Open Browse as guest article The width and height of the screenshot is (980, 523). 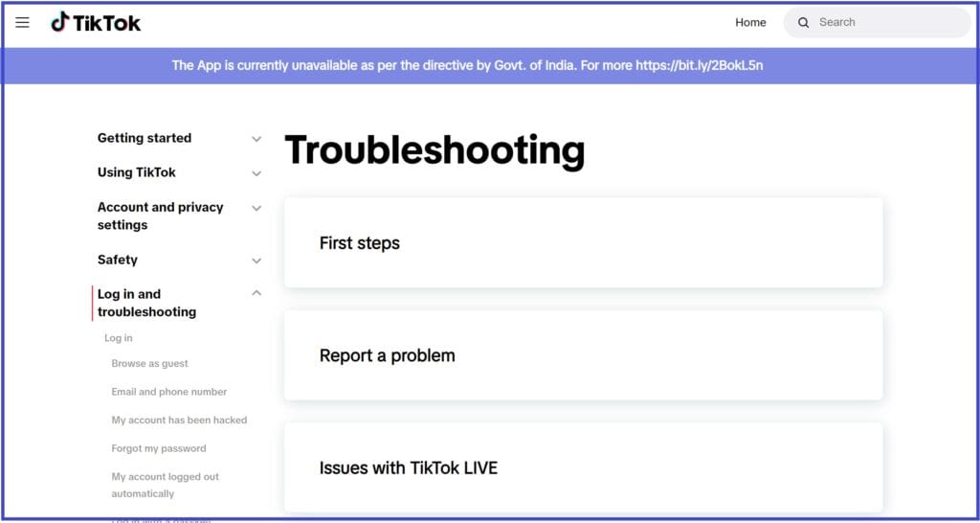coord(149,363)
